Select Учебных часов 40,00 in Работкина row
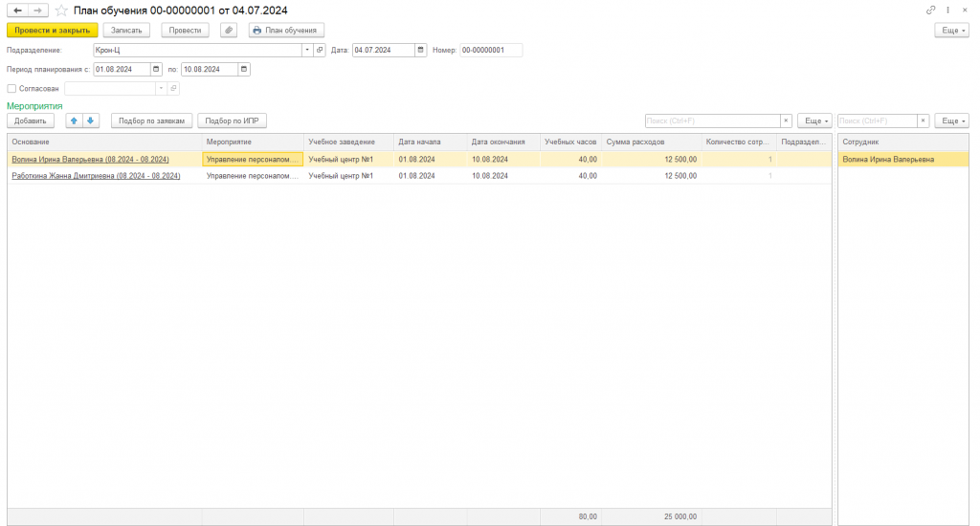This screenshot has width=980, height=526. pos(570,176)
